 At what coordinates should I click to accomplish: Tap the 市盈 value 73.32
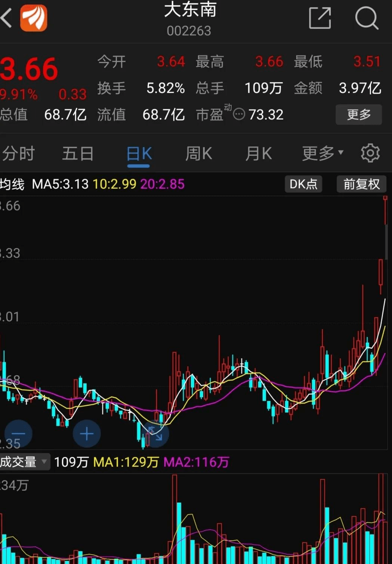(266, 114)
